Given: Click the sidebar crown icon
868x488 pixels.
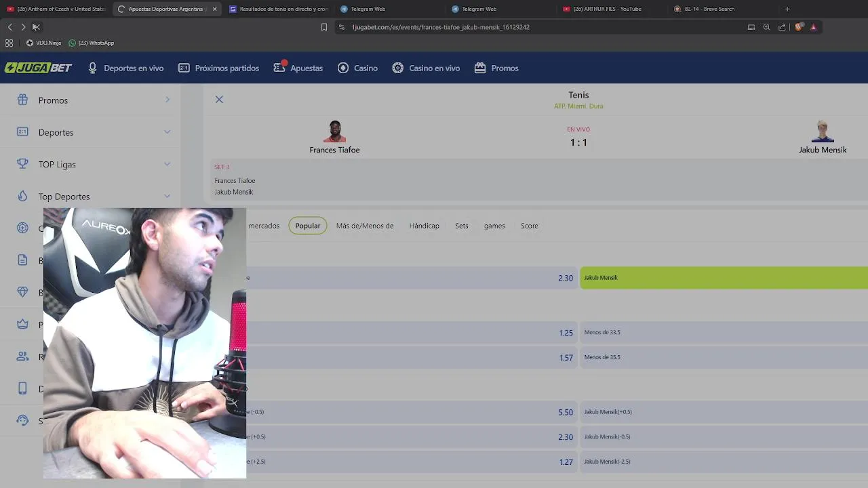Looking at the screenshot, I should 22,324.
